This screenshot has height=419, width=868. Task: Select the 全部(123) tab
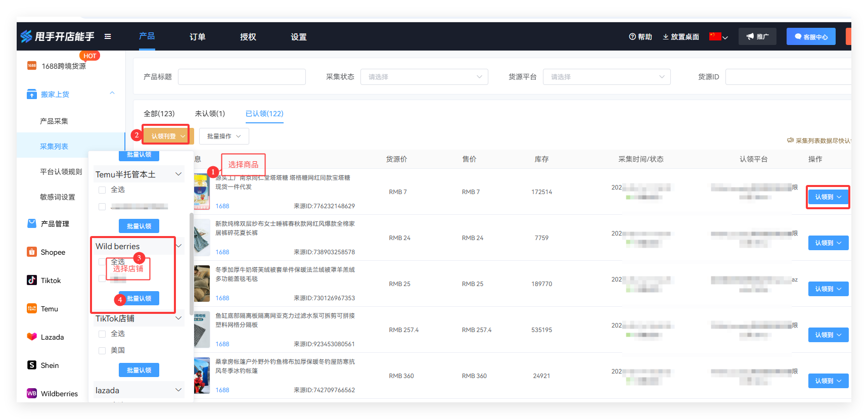[159, 114]
